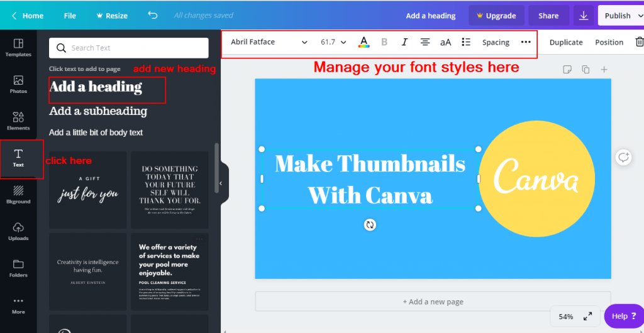Toggle bold formatting

[384, 42]
